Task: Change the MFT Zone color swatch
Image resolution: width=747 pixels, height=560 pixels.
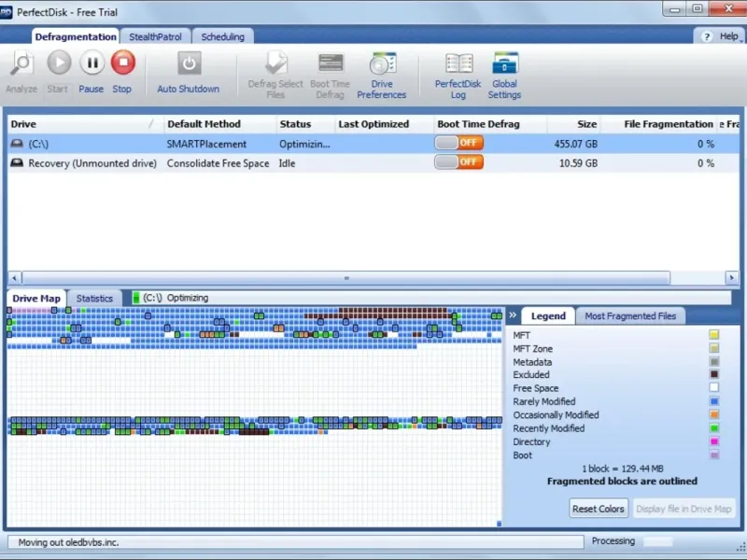Action: [x=713, y=348]
